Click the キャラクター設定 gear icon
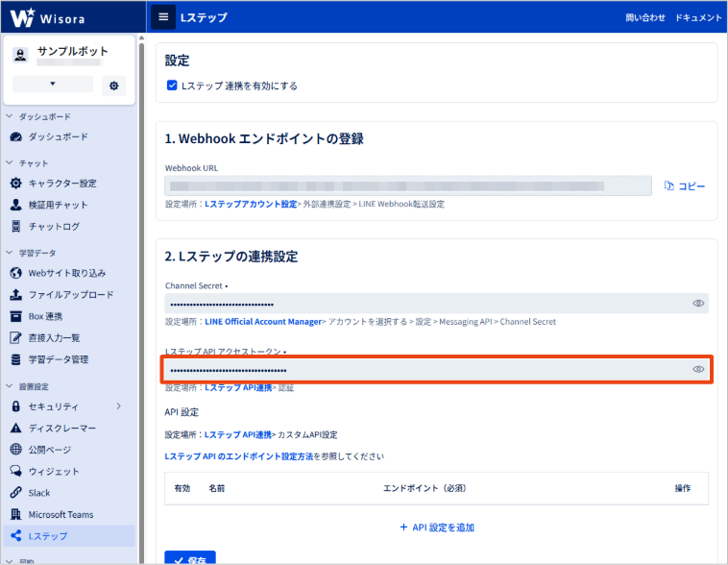The height and width of the screenshot is (565, 728). coord(15,184)
